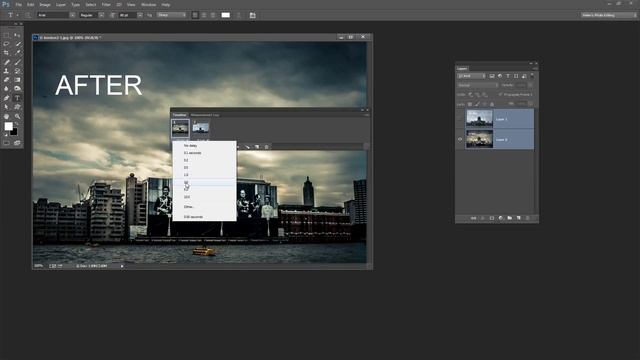This screenshot has width=640, height=360.
Task: Open the workspace switcher dropdown
Action: click(x=609, y=15)
